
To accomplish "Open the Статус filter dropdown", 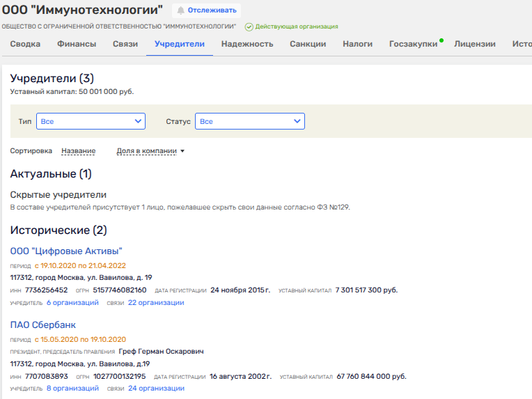I will [249, 121].
